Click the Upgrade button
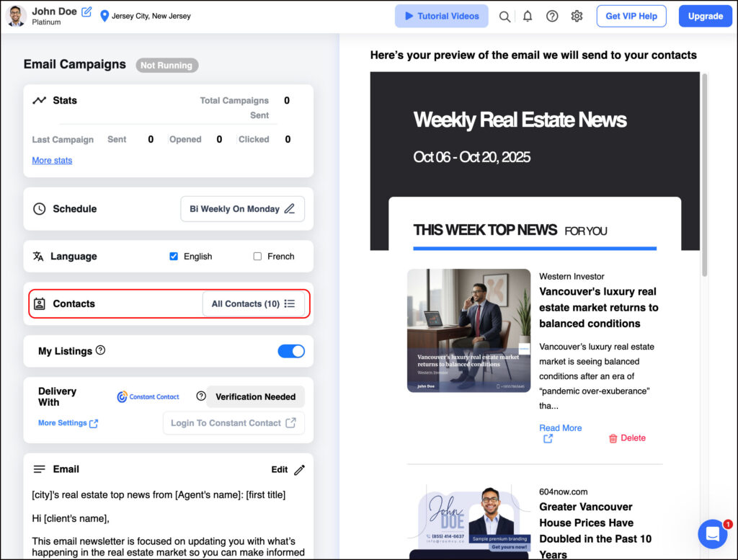The image size is (738, 560). point(705,16)
